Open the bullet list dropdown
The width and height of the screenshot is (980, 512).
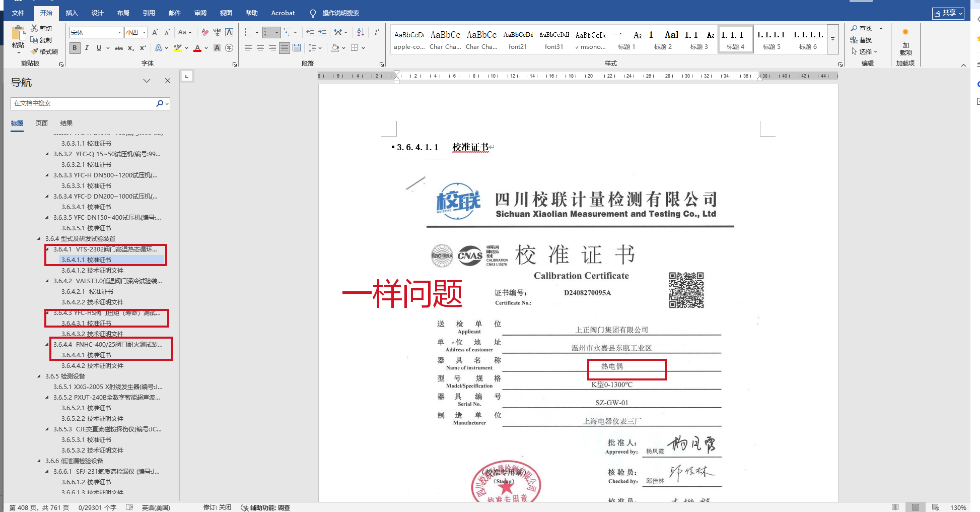point(257,32)
